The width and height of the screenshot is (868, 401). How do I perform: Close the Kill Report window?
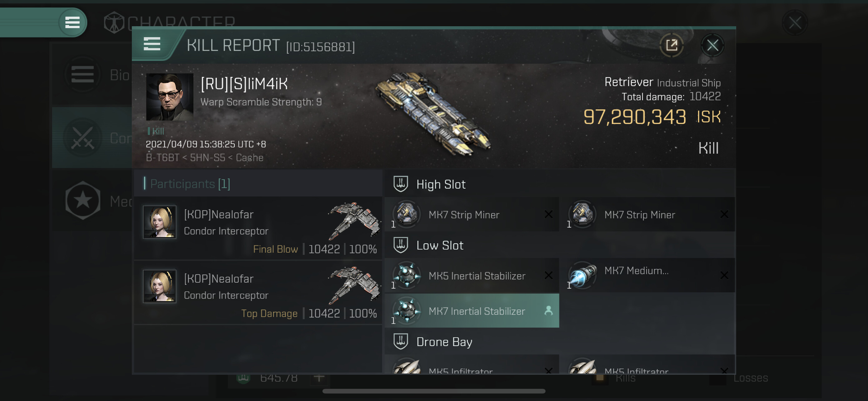(x=712, y=45)
